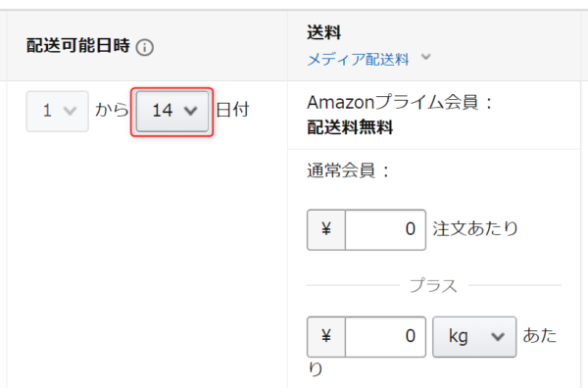The image size is (588, 388).
Task: Click the プラス divider text
Action: click(x=433, y=286)
